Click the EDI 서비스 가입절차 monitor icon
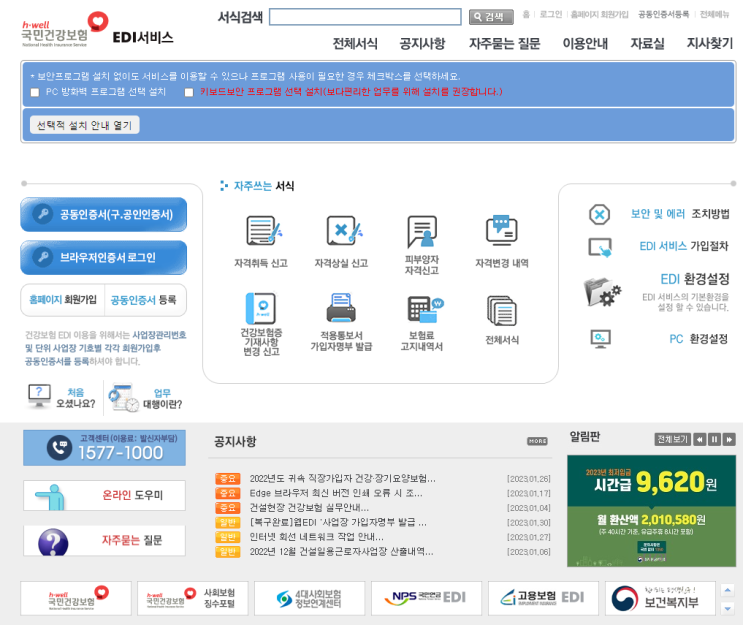The image size is (743, 625). pyautogui.click(x=600, y=247)
